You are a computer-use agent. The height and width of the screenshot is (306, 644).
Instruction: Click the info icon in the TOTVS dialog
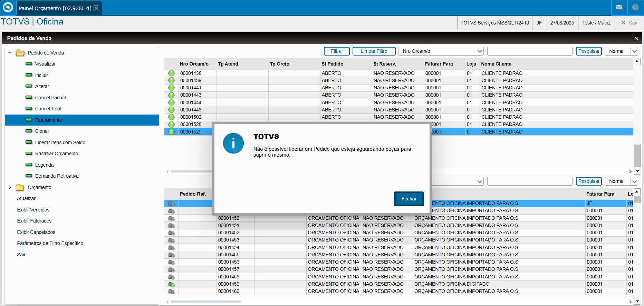(x=233, y=143)
